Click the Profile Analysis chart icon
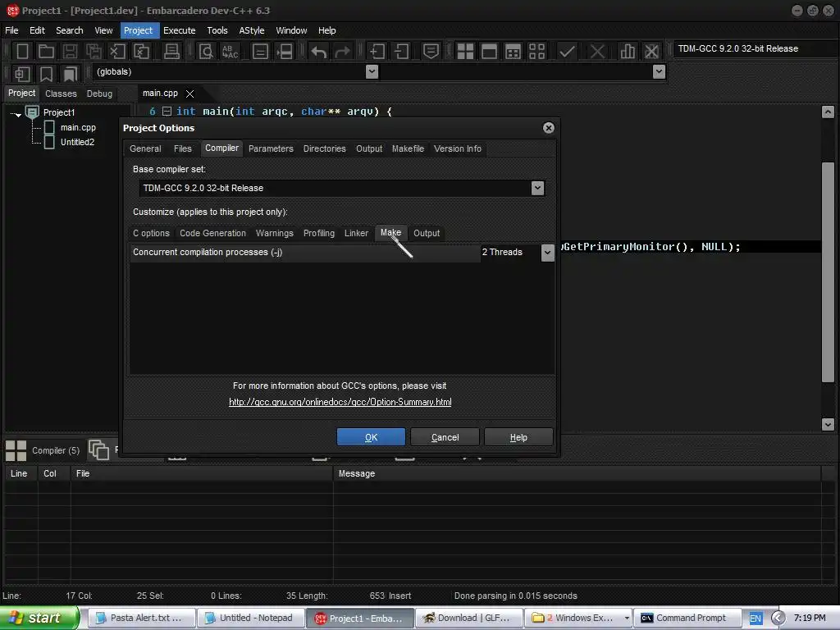This screenshot has height=630, width=840. [x=628, y=52]
